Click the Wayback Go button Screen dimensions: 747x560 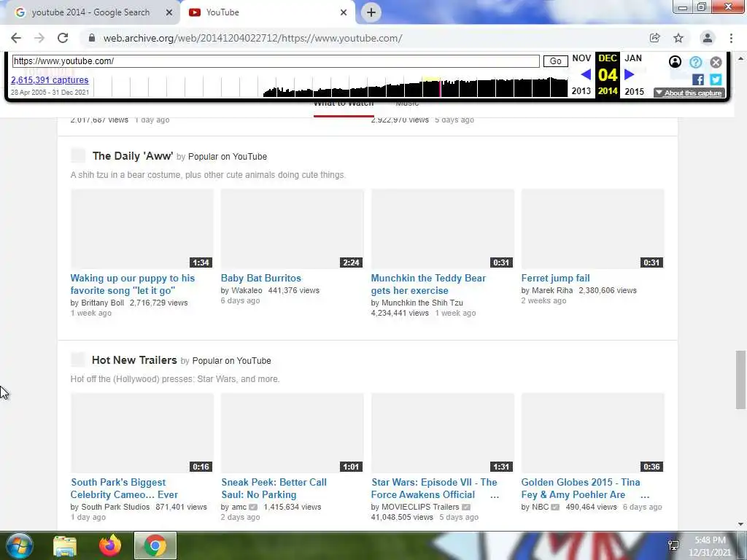coord(555,61)
